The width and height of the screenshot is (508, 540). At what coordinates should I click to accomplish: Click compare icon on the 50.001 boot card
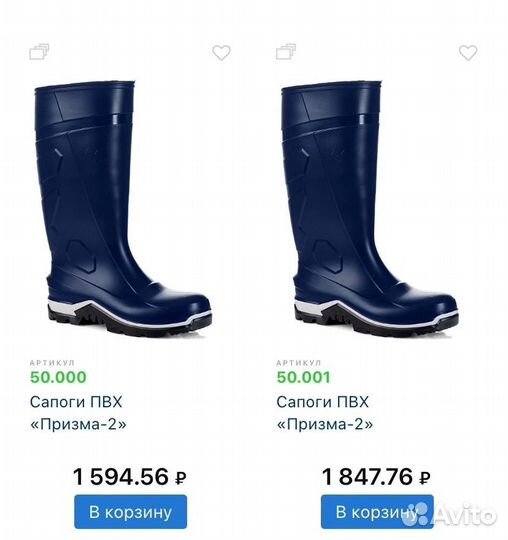[x=286, y=52]
